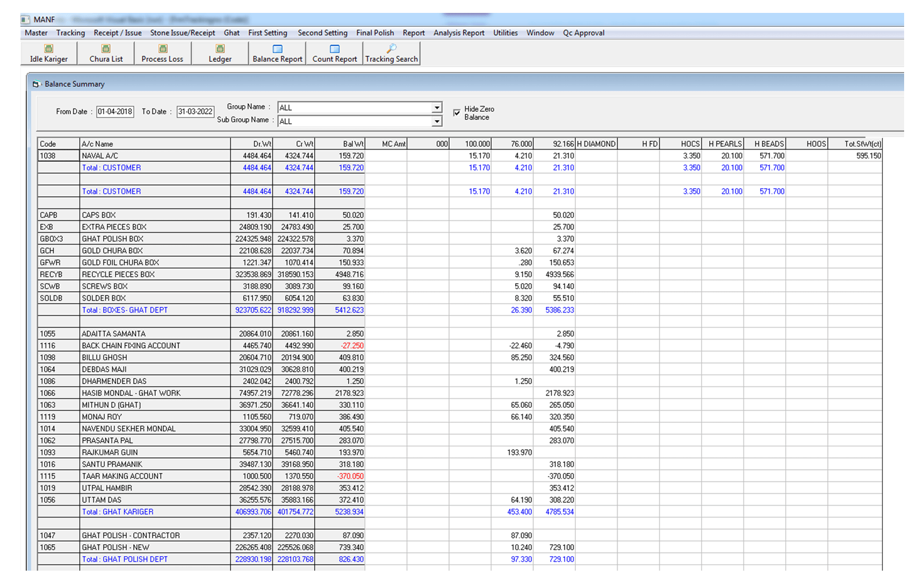Select the GHAT POLISH - NEW row

click(x=460, y=547)
